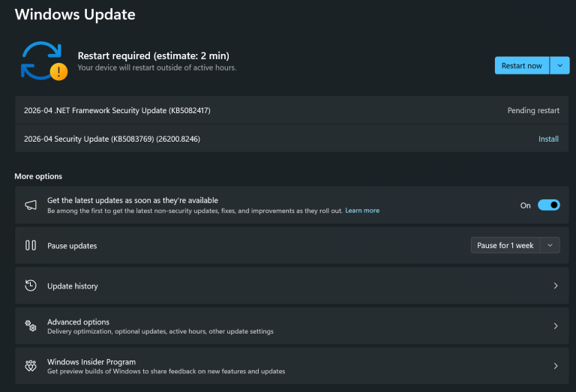Click the Restart now button
Screen dimensions: 576x392
(522, 65)
